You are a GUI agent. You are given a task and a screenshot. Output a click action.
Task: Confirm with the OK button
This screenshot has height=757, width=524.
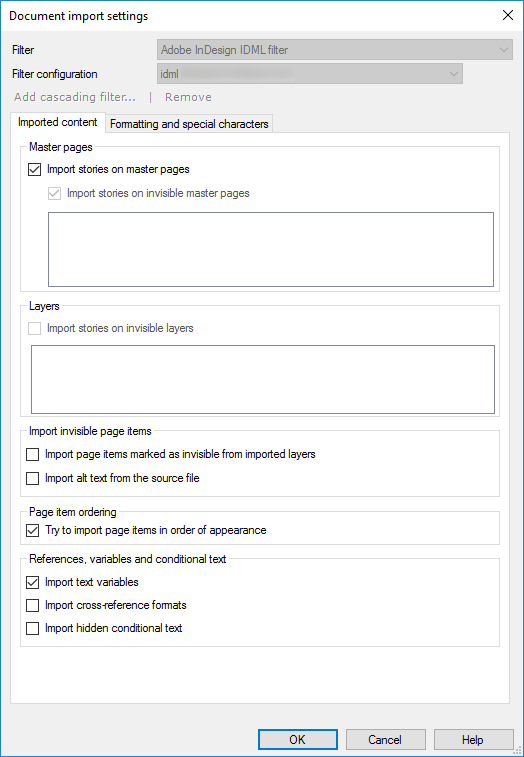point(297,740)
